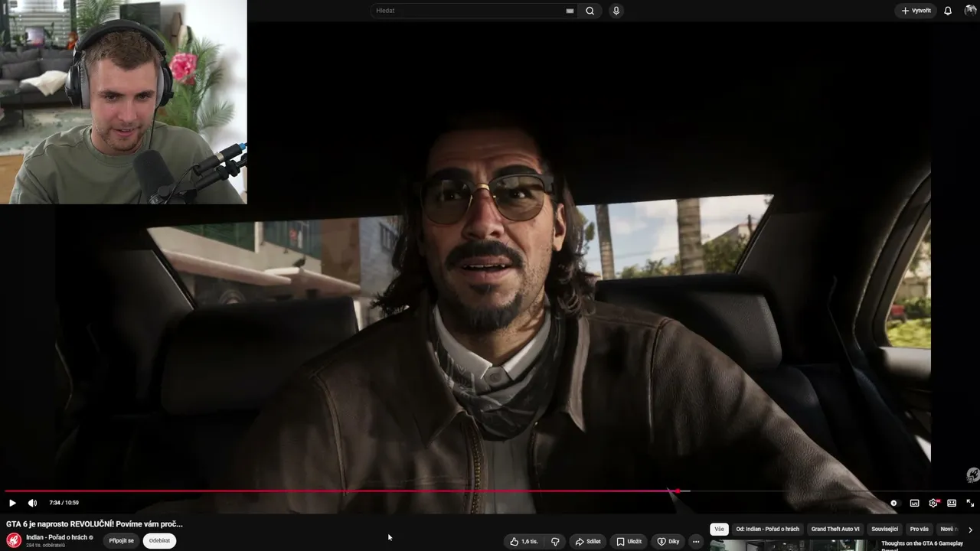Open the notifications bell

pos(948,11)
